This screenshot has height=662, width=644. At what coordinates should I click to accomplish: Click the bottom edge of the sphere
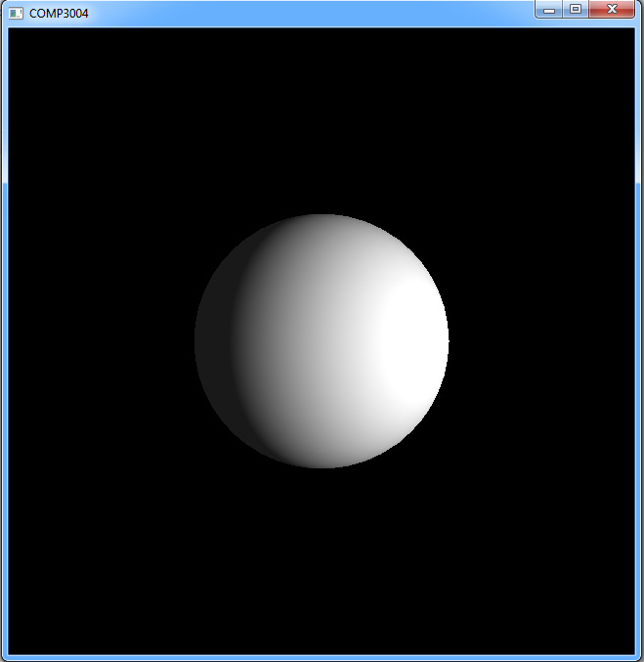point(322,463)
